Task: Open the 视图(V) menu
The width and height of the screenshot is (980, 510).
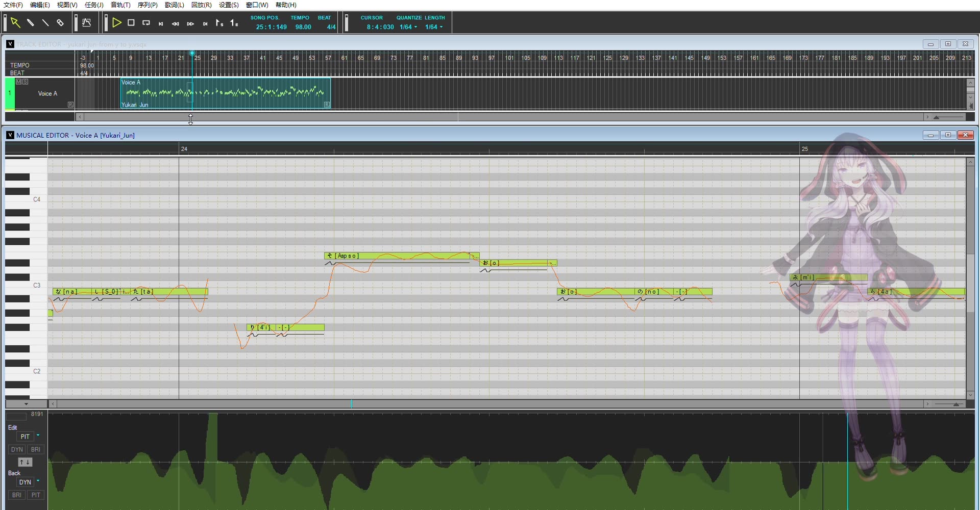Action: tap(67, 5)
